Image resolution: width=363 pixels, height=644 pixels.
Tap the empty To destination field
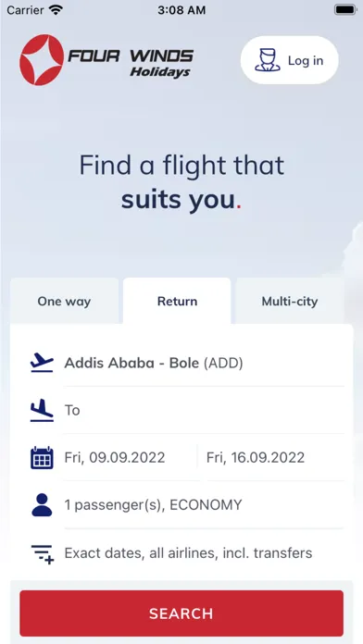tap(204, 410)
